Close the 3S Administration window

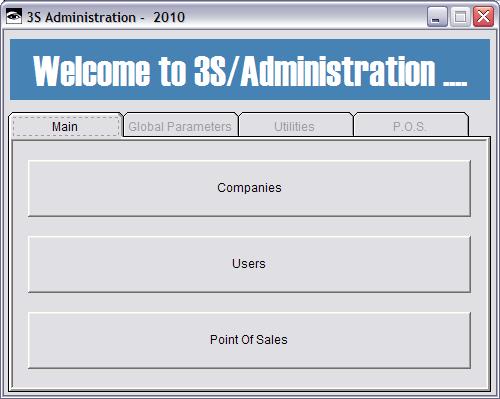coord(483,17)
